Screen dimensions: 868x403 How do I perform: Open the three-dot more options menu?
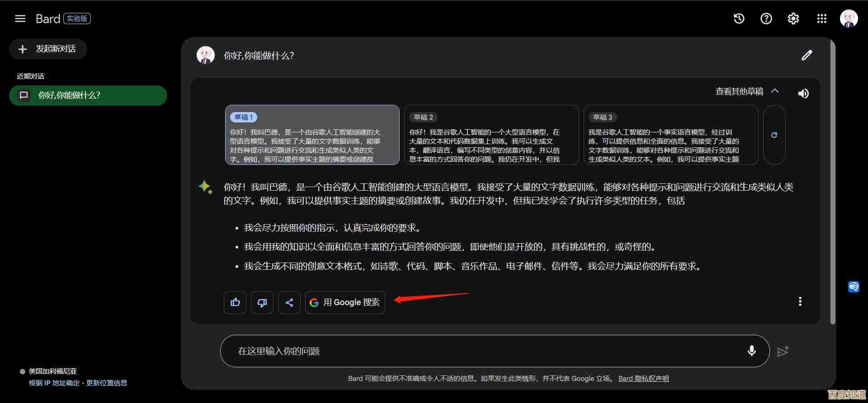click(800, 301)
